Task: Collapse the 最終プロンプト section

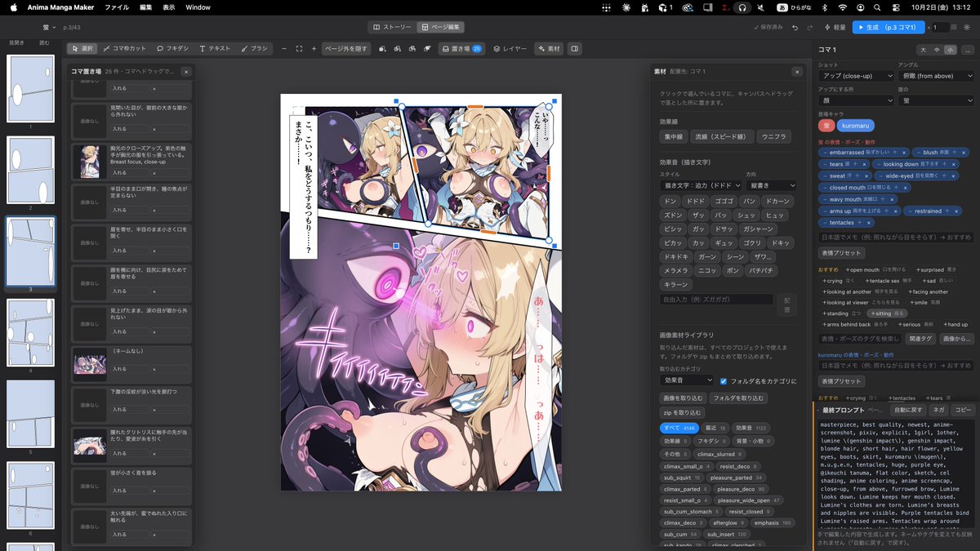Action: tap(818, 409)
